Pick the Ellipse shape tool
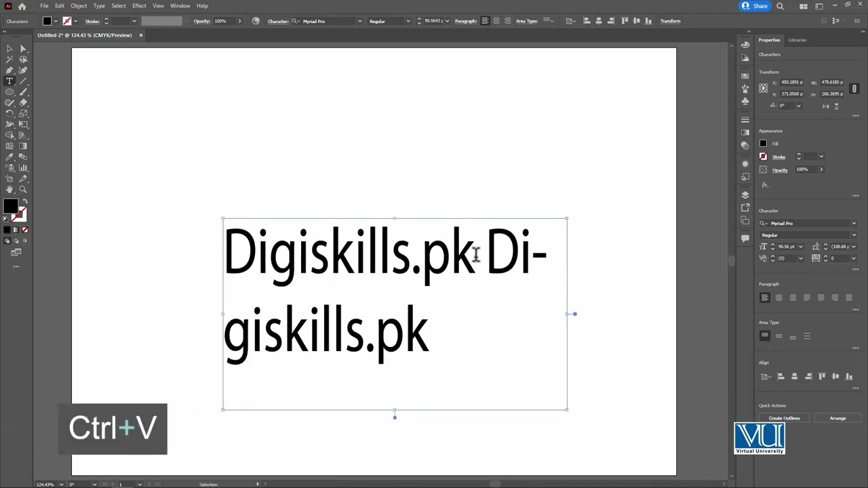Image resolution: width=868 pixels, height=488 pixels. pyautogui.click(x=9, y=92)
